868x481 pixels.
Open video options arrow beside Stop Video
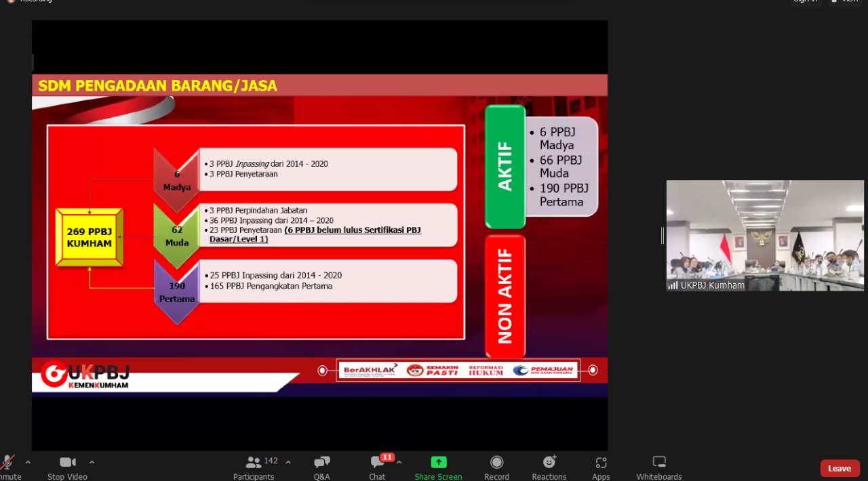click(92, 462)
